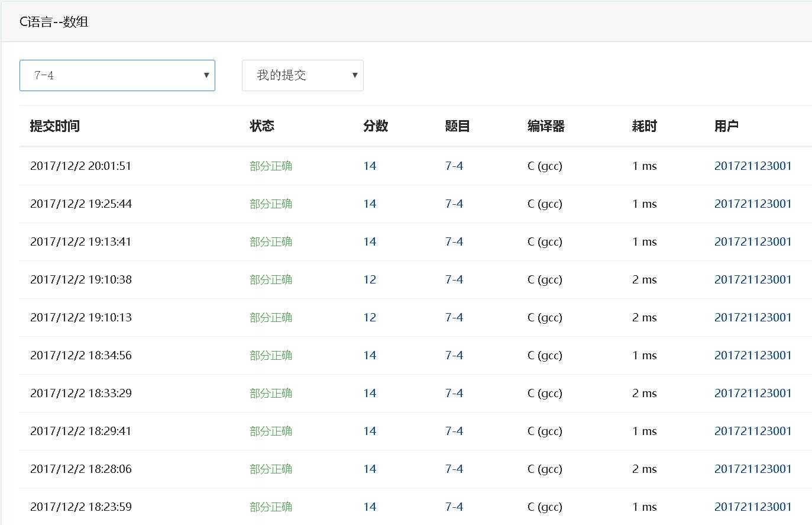Viewport: 812px width, 525px height.
Task: Click score 14 of 18:23:59 submission
Action: (x=370, y=507)
